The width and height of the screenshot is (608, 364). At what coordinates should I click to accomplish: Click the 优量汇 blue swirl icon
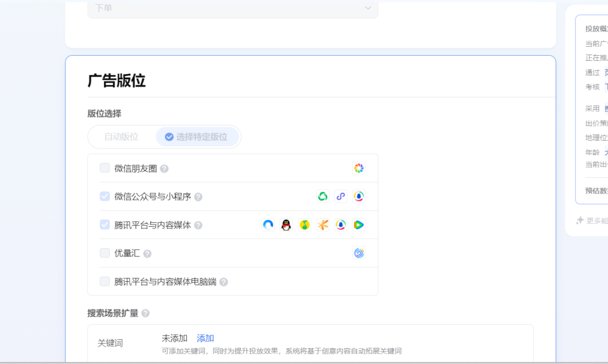[x=359, y=253]
